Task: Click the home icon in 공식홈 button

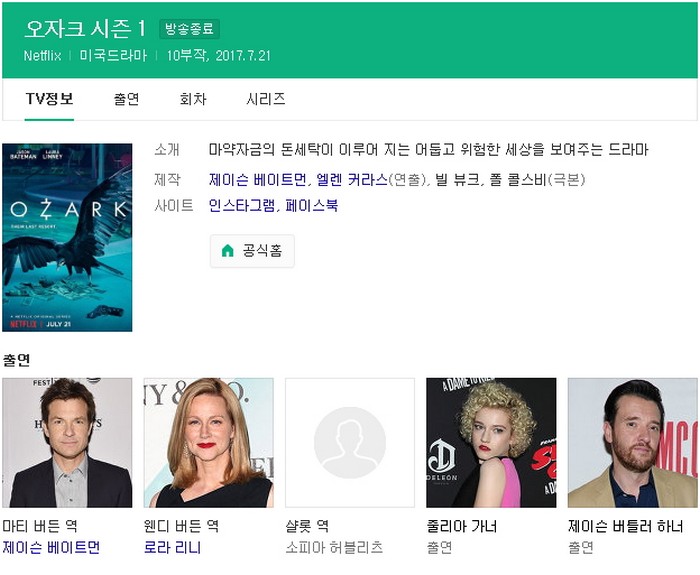Action: pyautogui.click(x=228, y=251)
